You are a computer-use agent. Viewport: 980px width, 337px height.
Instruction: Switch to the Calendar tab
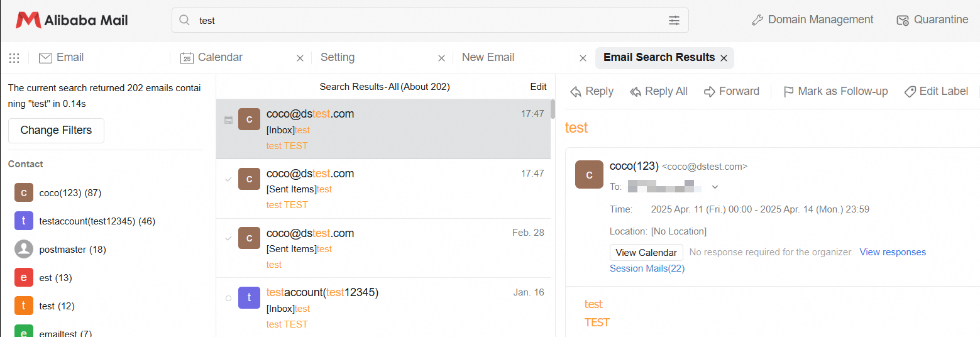click(220, 58)
